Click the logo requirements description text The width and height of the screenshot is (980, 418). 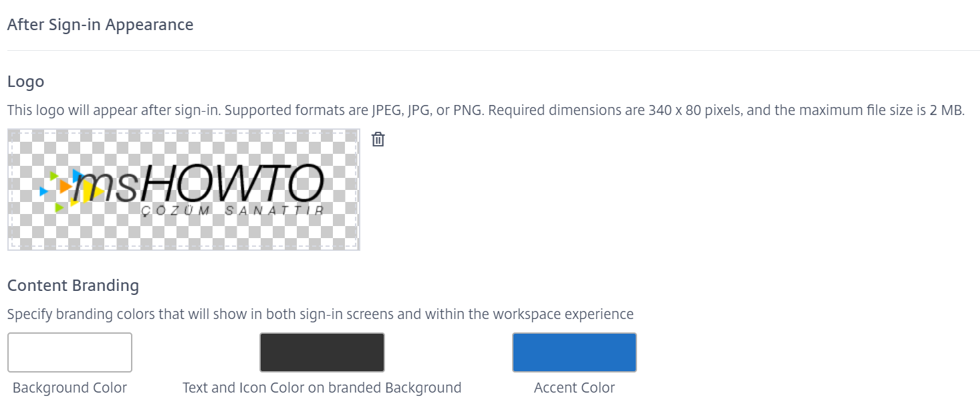pyautogui.click(x=486, y=110)
